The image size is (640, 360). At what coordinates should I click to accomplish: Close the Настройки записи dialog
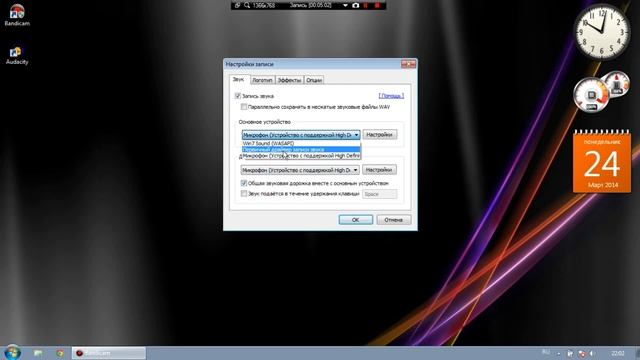(x=408, y=64)
